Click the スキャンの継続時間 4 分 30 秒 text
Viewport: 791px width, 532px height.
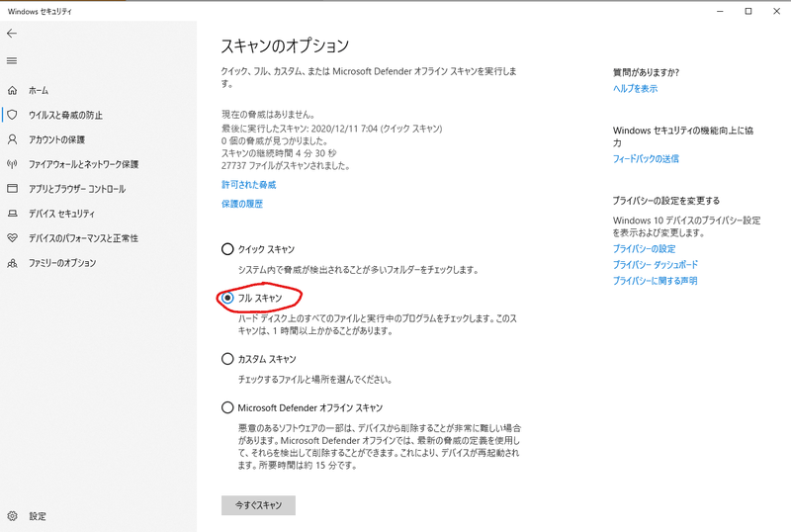(x=279, y=153)
